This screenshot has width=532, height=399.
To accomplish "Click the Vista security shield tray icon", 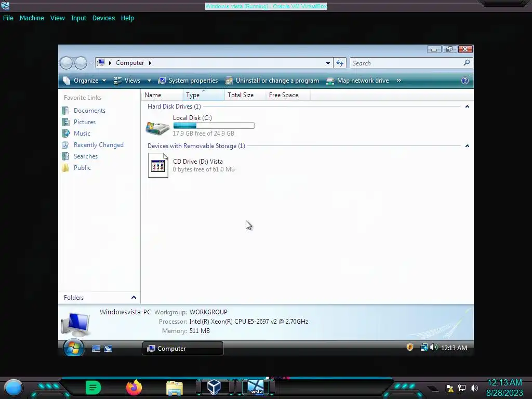I will point(410,347).
